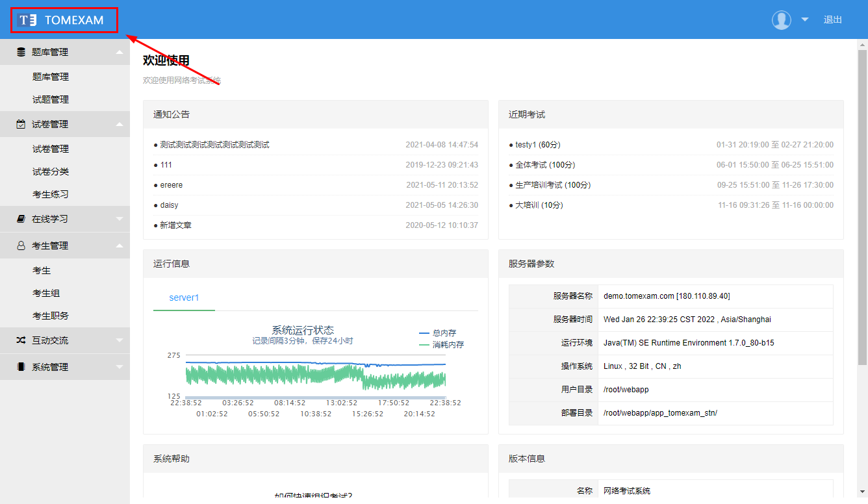The height and width of the screenshot is (504, 868).
Task: Click the book icon beside 在线学习
Action: click(x=21, y=219)
